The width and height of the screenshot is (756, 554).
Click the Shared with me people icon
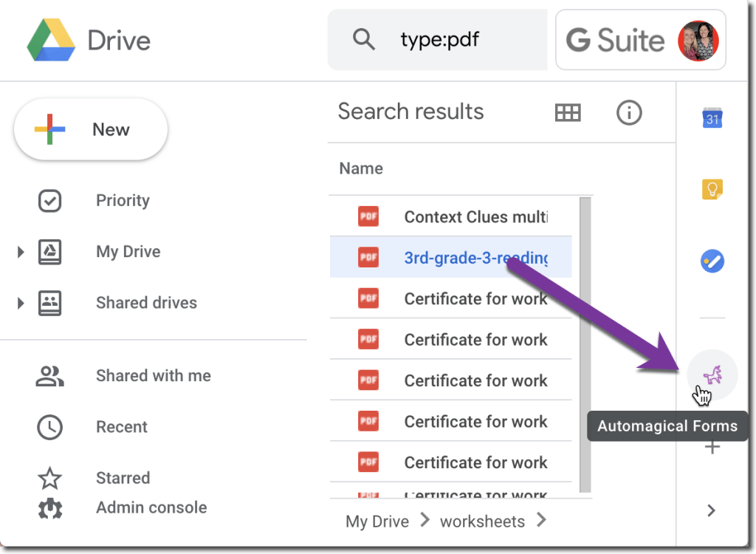pos(49,377)
